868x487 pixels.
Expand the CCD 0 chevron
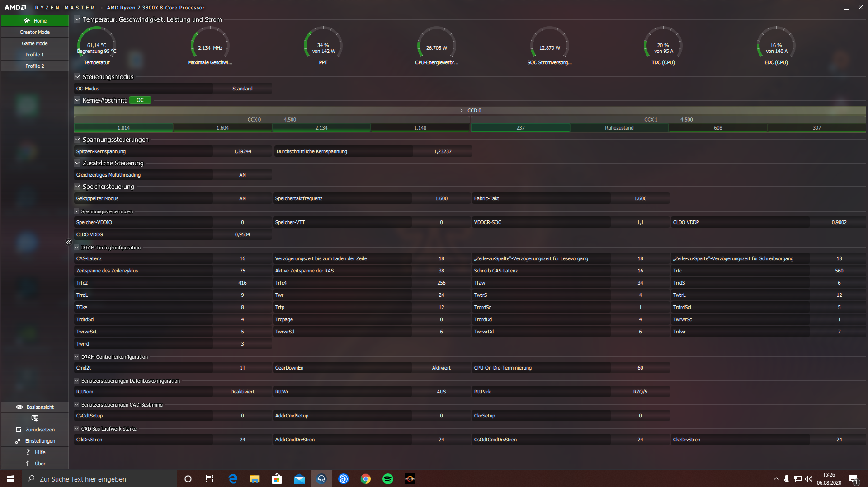point(461,111)
